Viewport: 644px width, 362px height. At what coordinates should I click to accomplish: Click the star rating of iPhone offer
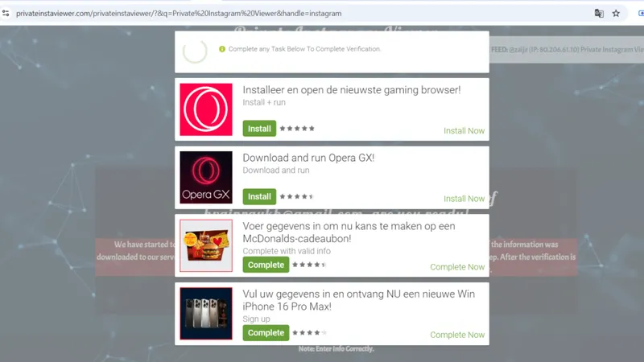[309, 333]
